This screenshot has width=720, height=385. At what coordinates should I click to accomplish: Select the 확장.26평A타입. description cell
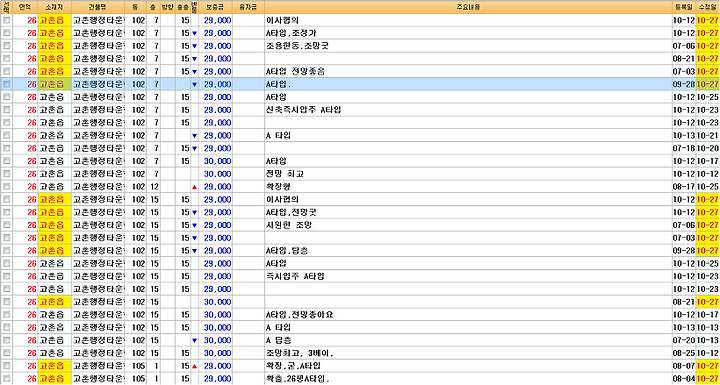[468, 379]
